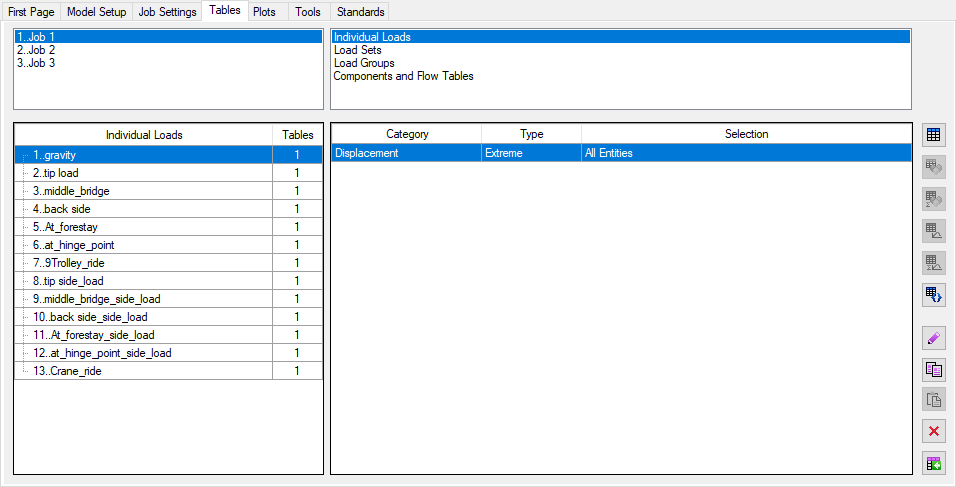Select Job 2 in the job list
The height and width of the screenshot is (487, 956).
(36, 50)
